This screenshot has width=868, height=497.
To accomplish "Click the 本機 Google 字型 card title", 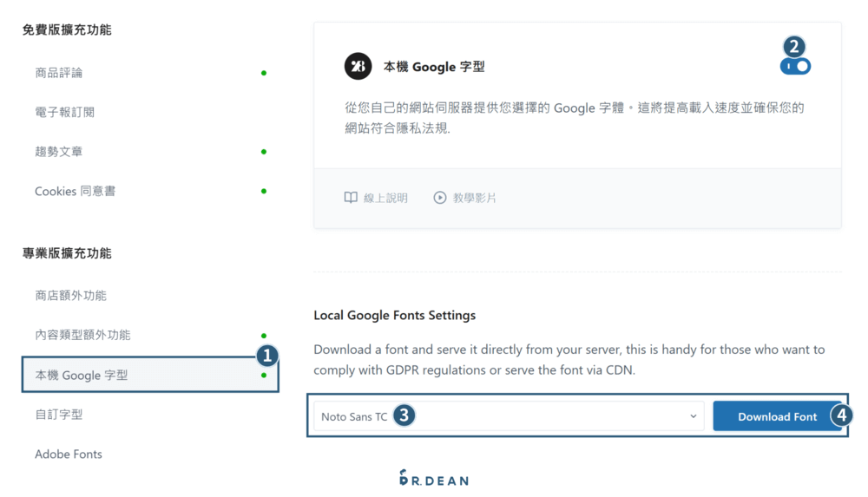I will (434, 67).
